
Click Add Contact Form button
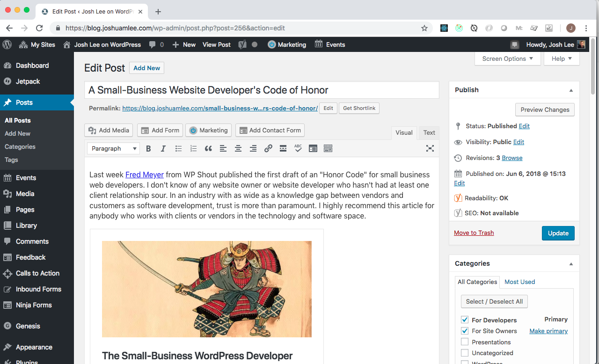270,130
